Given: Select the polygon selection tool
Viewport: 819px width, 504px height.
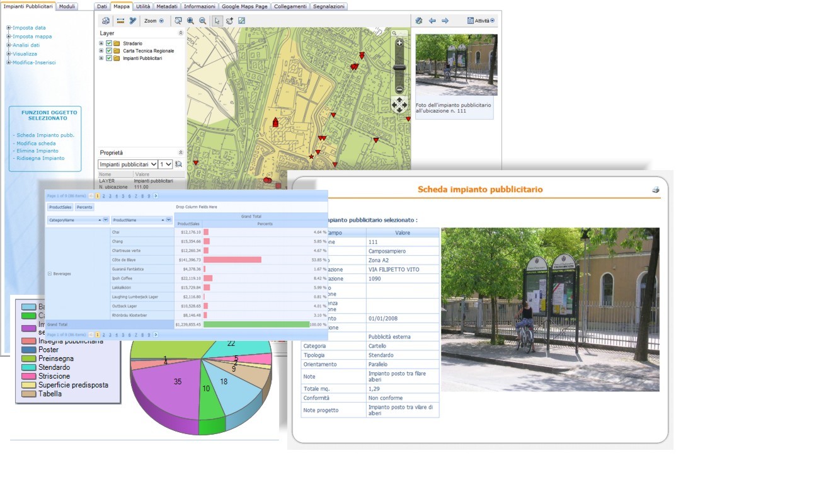Looking at the screenshot, I should 229,21.
